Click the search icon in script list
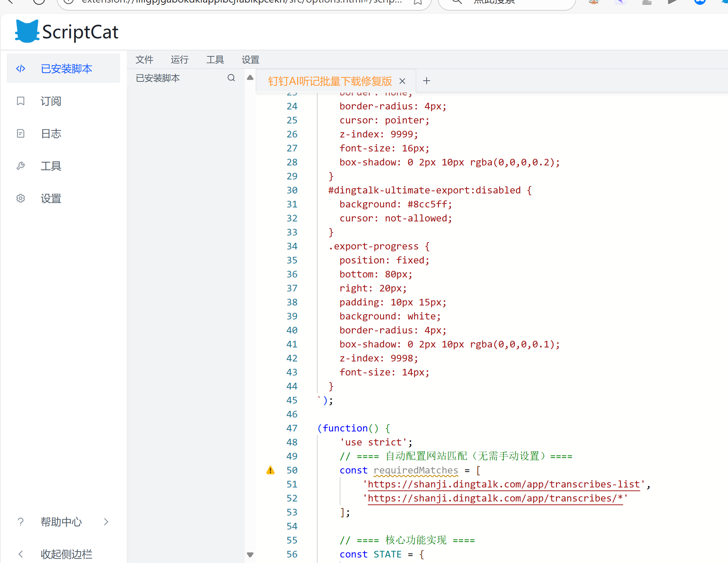The image size is (728, 563). 231,78
